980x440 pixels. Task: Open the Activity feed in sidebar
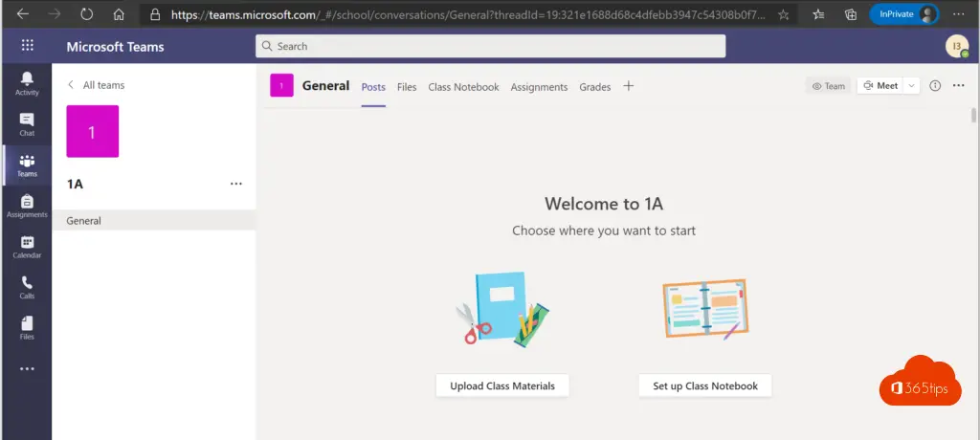click(x=27, y=84)
